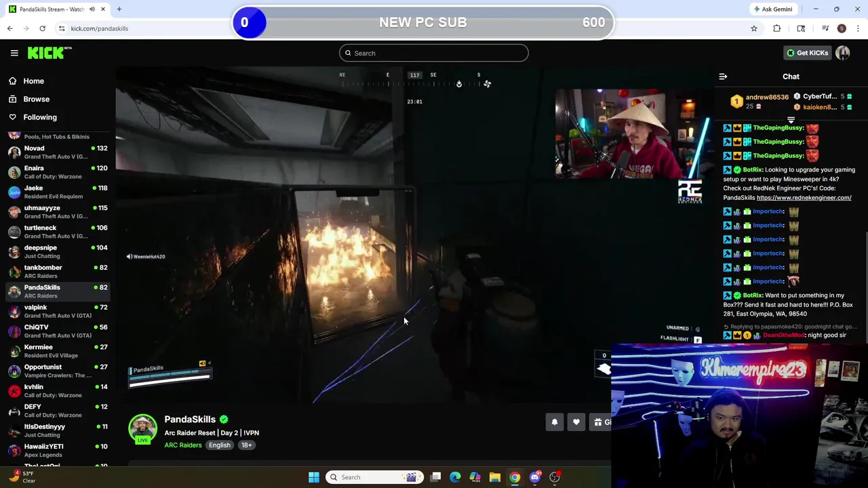
Task: Click the English language tag
Action: [x=220, y=445]
